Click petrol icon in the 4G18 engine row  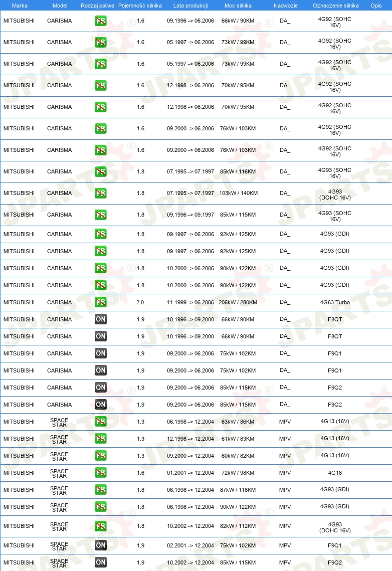tap(100, 473)
